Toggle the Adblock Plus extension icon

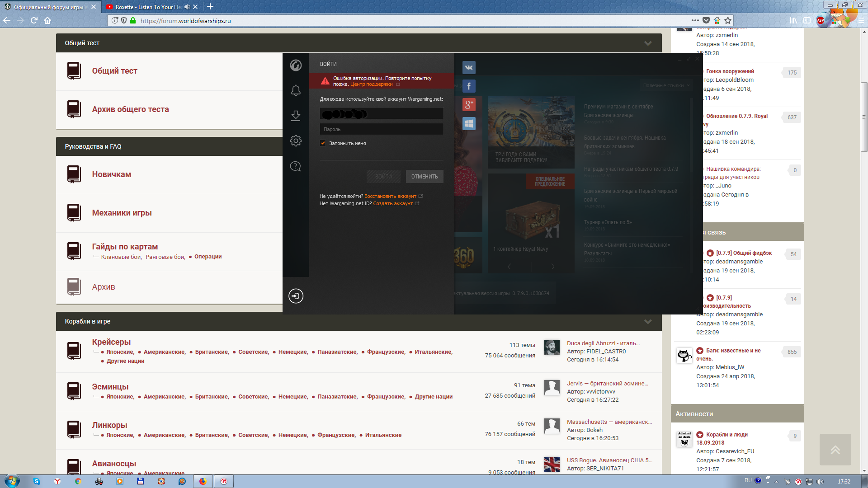(821, 20)
